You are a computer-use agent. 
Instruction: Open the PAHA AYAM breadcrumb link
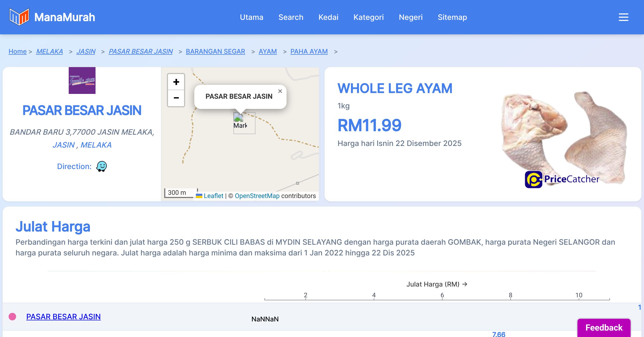pyautogui.click(x=309, y=51)
